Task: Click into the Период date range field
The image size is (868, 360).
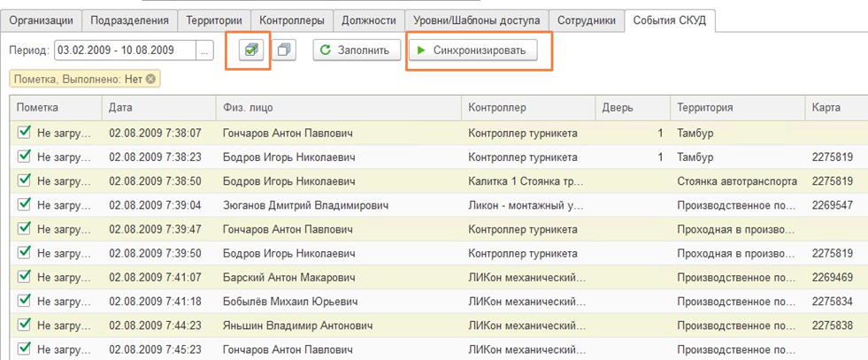Action: (124, 50)
